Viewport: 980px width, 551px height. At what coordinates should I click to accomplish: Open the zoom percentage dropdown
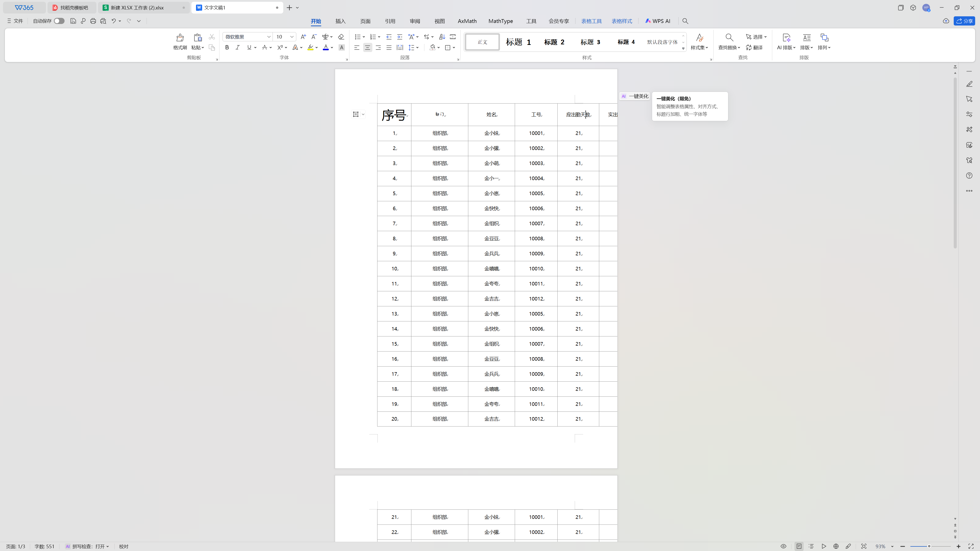click(892, 546)
